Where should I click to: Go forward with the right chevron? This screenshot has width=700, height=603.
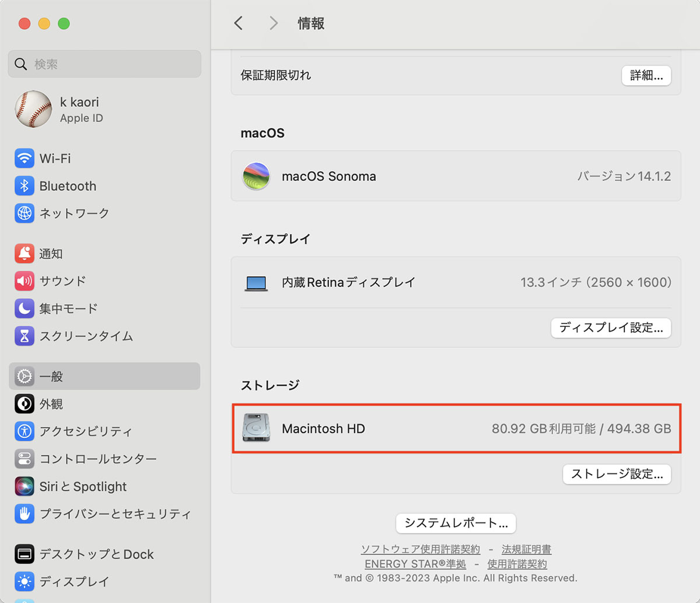click(273, 23)
